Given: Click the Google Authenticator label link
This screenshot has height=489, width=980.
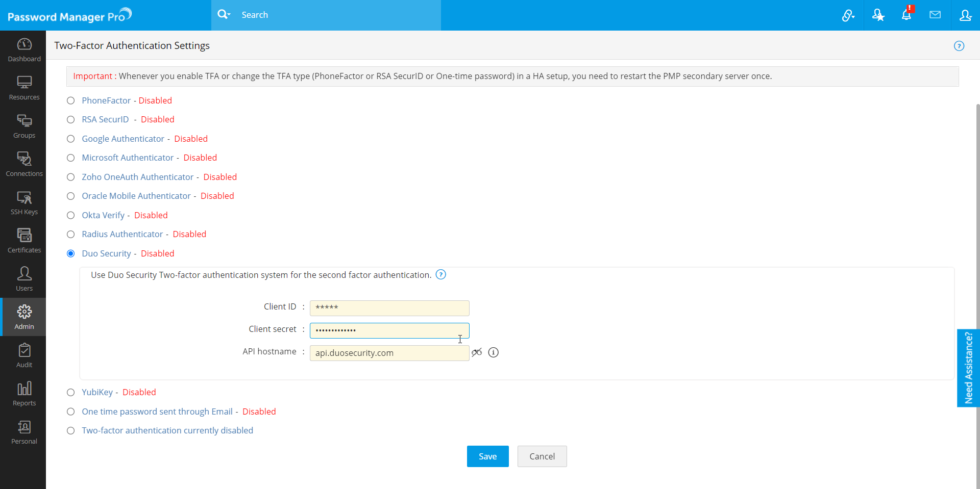Looking at the screenshot, I should pos(123,139).
